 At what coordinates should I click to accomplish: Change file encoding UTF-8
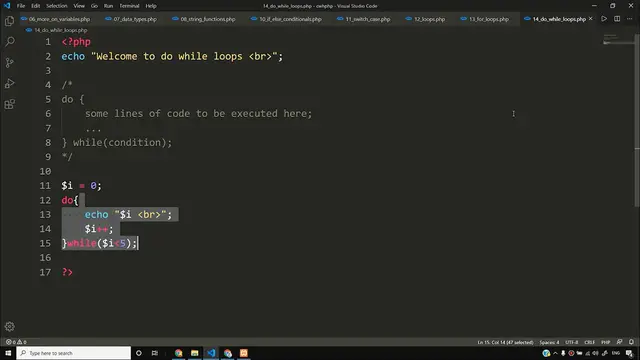(x=571, y=342)
